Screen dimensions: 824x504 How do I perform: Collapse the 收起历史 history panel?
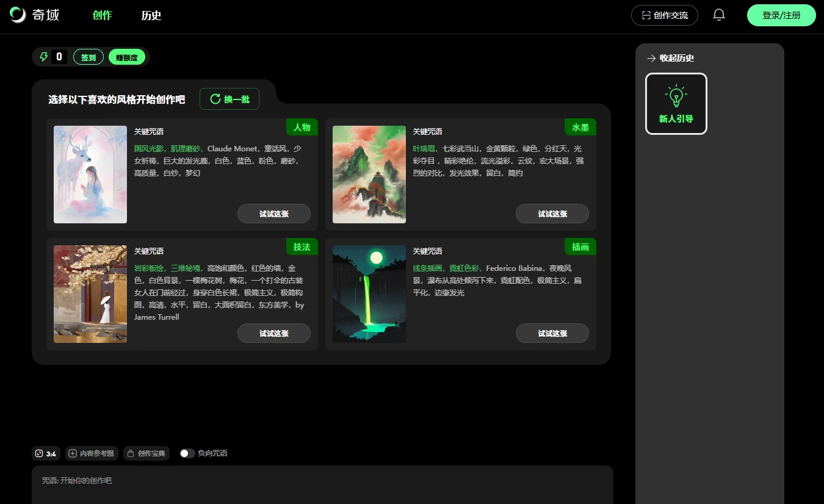point(670,58)
